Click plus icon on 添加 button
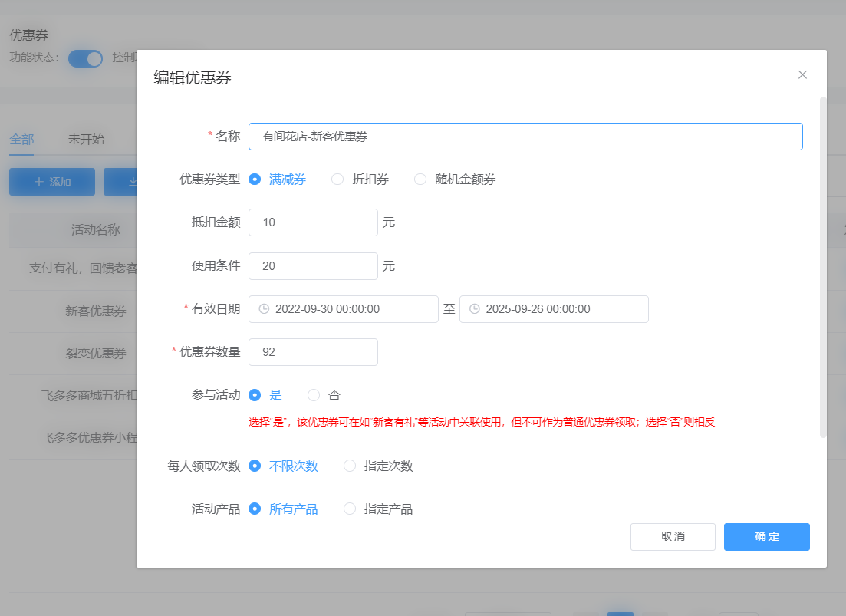 coord(39,183)
